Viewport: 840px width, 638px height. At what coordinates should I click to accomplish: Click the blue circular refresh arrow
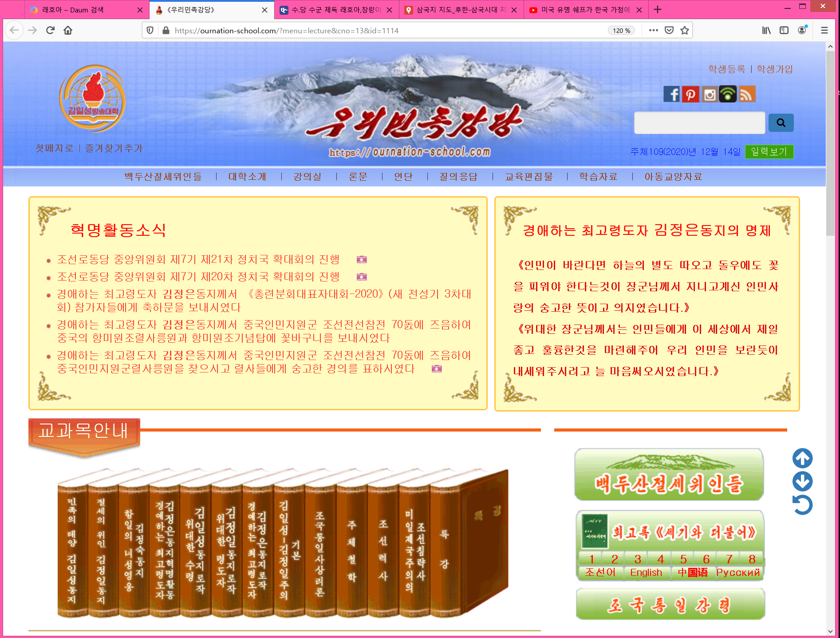802,505
